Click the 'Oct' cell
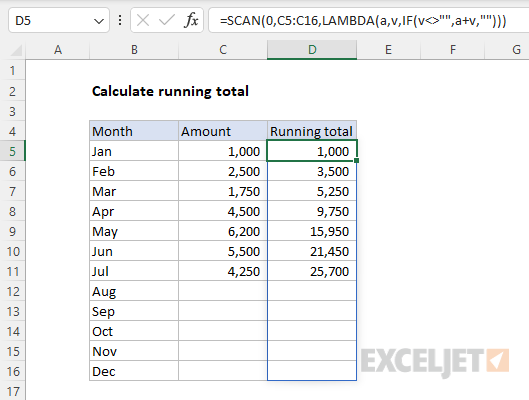 [134, 331]
